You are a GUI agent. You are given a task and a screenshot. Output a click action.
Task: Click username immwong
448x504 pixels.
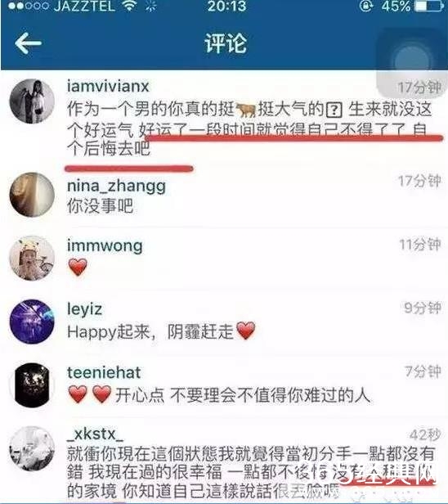(x=105, y=246)
